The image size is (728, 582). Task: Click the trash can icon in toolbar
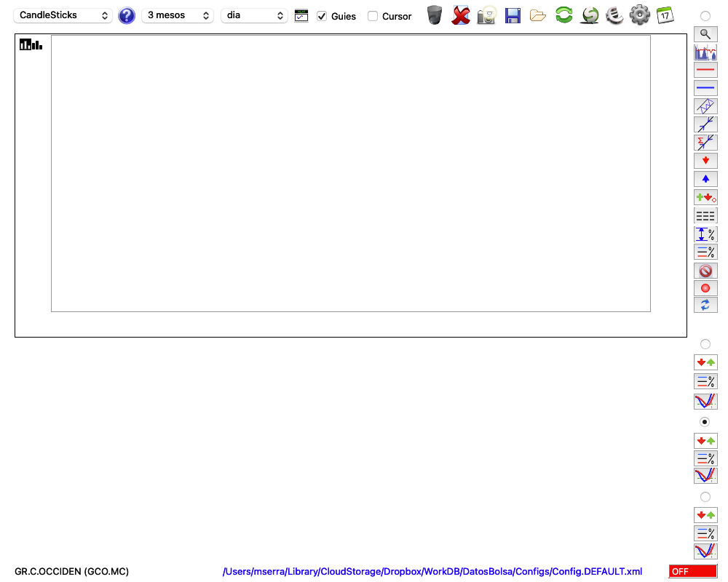435,15
